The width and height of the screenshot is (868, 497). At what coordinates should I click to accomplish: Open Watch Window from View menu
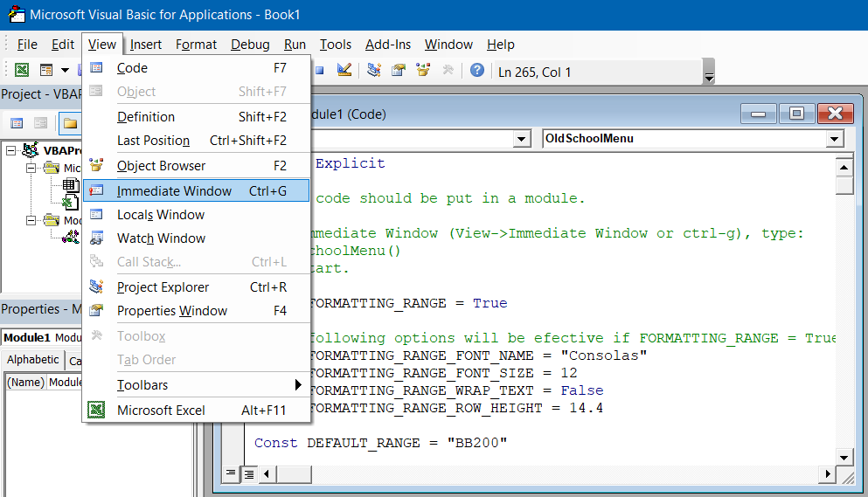[x=197, y=238]
